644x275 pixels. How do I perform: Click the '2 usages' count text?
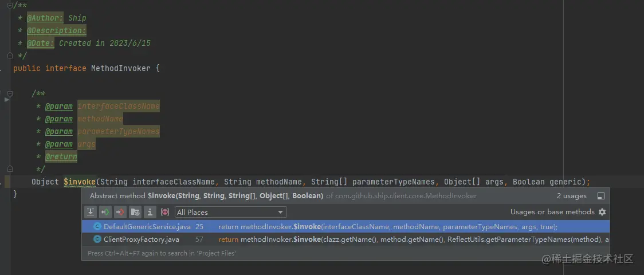572,196
